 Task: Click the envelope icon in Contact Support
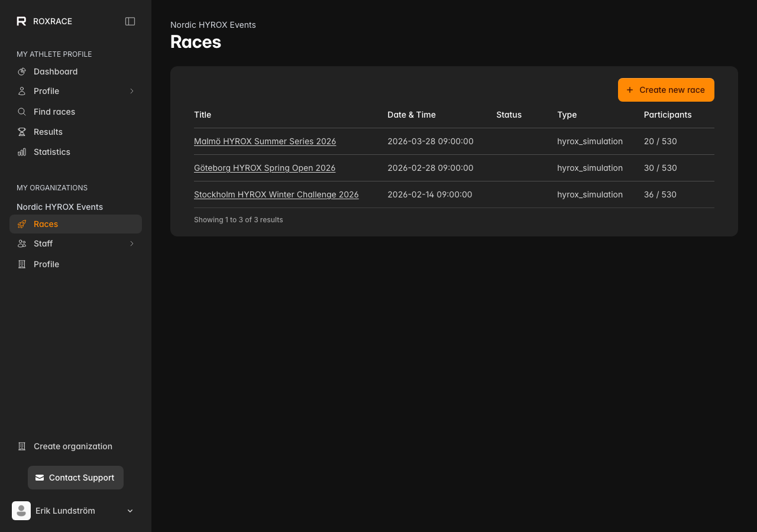40,478
